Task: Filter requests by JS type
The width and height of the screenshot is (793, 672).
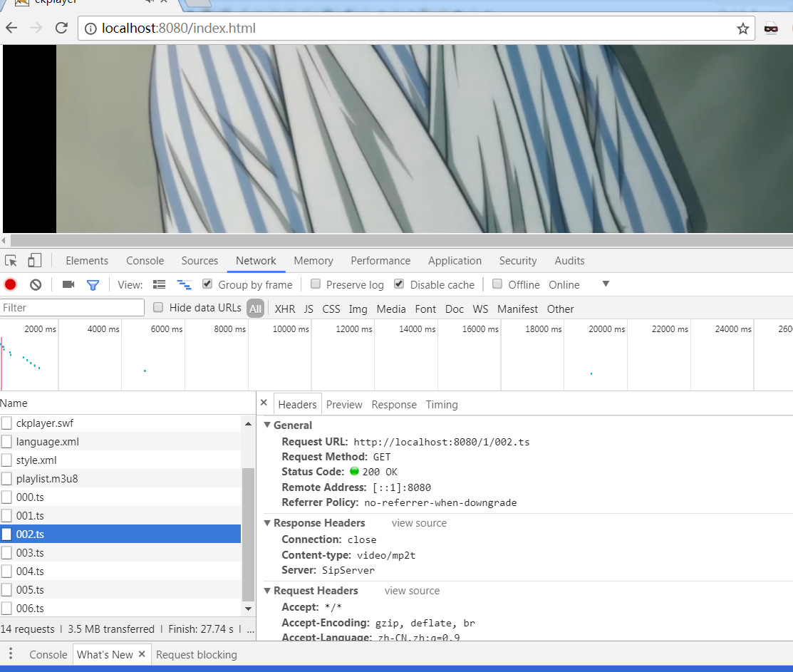Action: [x=309, y=309]
